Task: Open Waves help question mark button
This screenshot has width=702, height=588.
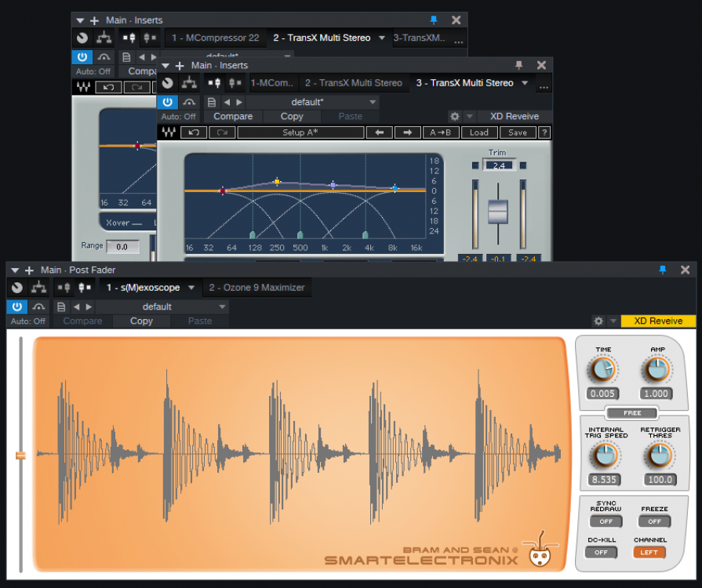Action: coord(544,132)
